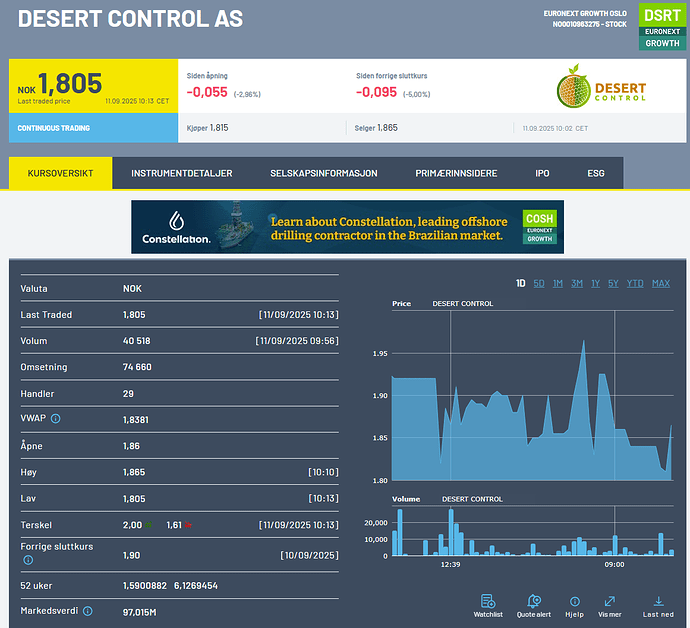Set chart period to 3M
This screenshot has height=628, width=690.
coord(577,283)
